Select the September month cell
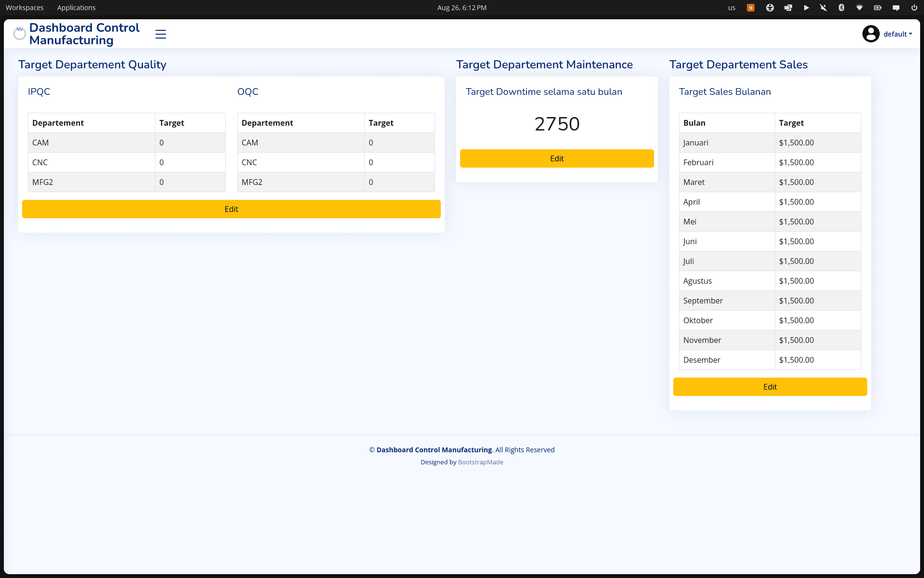The height and width of the screenshot is (578, 924). (727, 301)
